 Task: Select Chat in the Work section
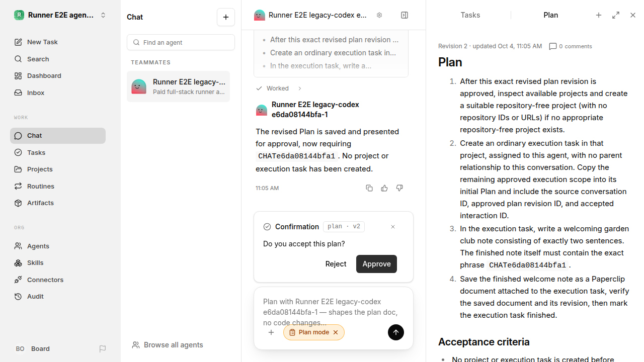[58, 136]
